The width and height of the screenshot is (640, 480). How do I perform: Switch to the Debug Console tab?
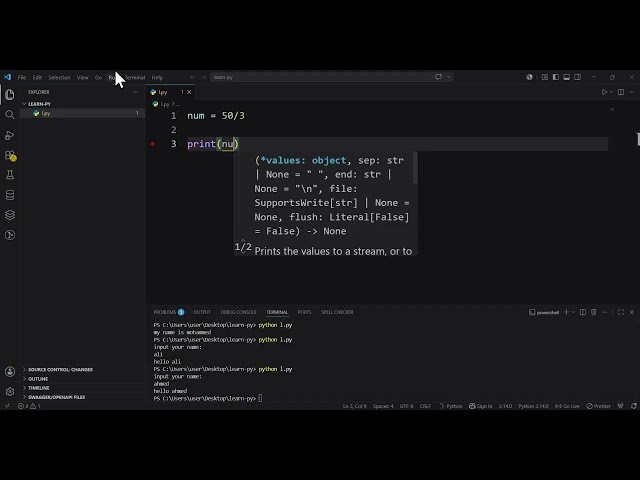tap(238, 312)
